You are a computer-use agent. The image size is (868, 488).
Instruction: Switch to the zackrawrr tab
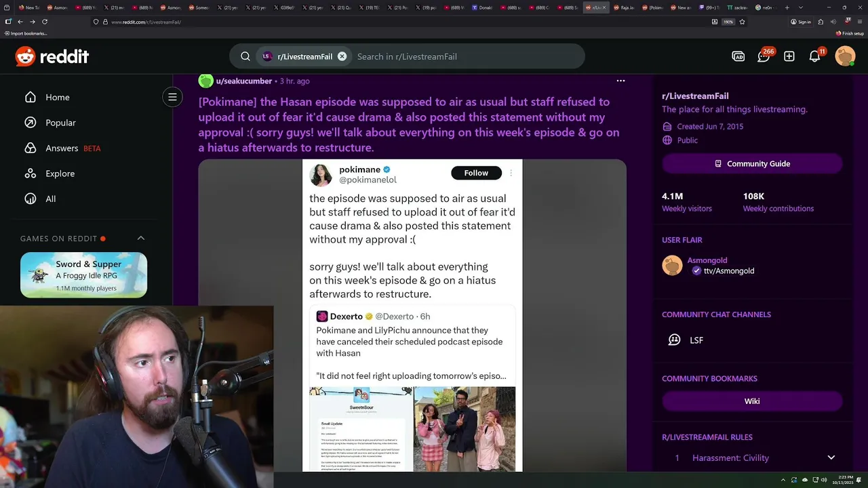(738, 7)
